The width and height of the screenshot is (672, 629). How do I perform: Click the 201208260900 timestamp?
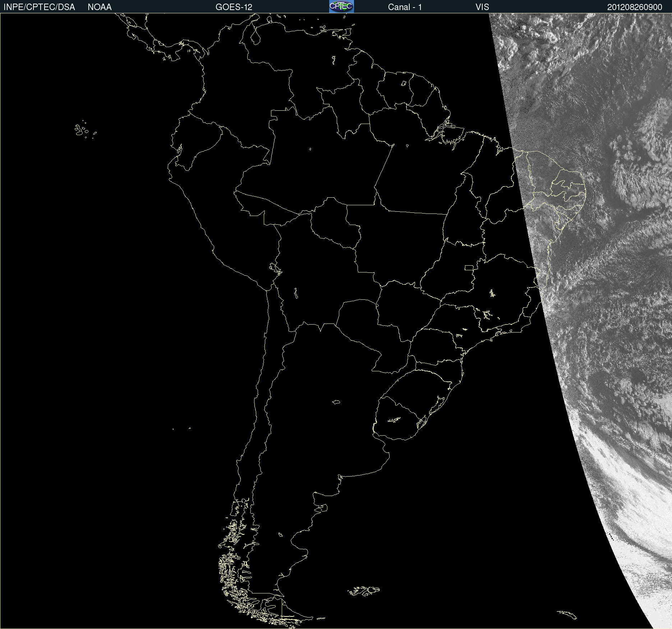[x=635, y=7]
